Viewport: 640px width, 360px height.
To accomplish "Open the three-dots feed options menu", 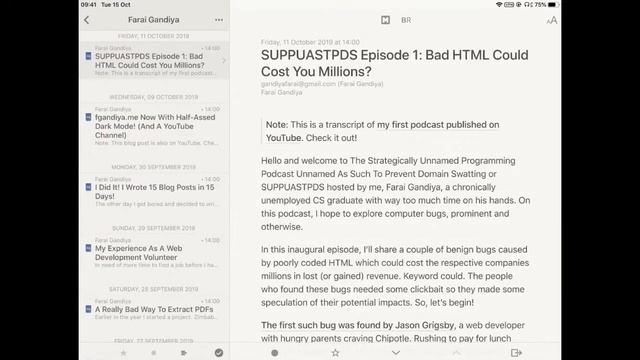I will pyautogui.click(x=219, y=20).
